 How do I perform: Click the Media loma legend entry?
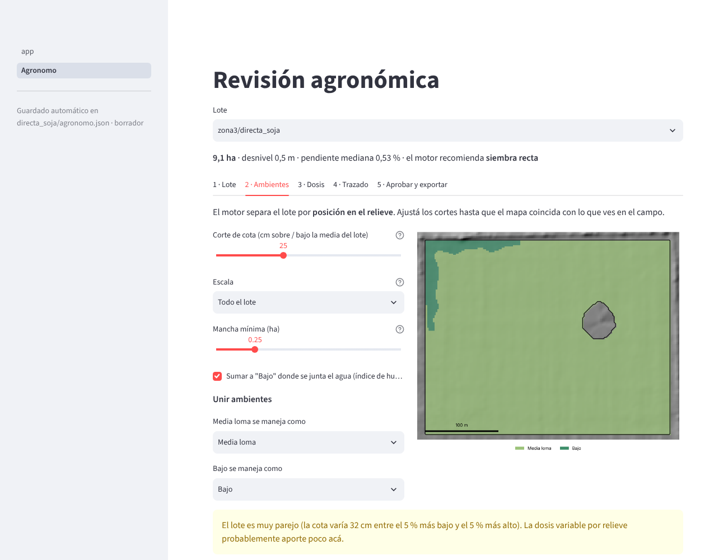click(533, 448)
